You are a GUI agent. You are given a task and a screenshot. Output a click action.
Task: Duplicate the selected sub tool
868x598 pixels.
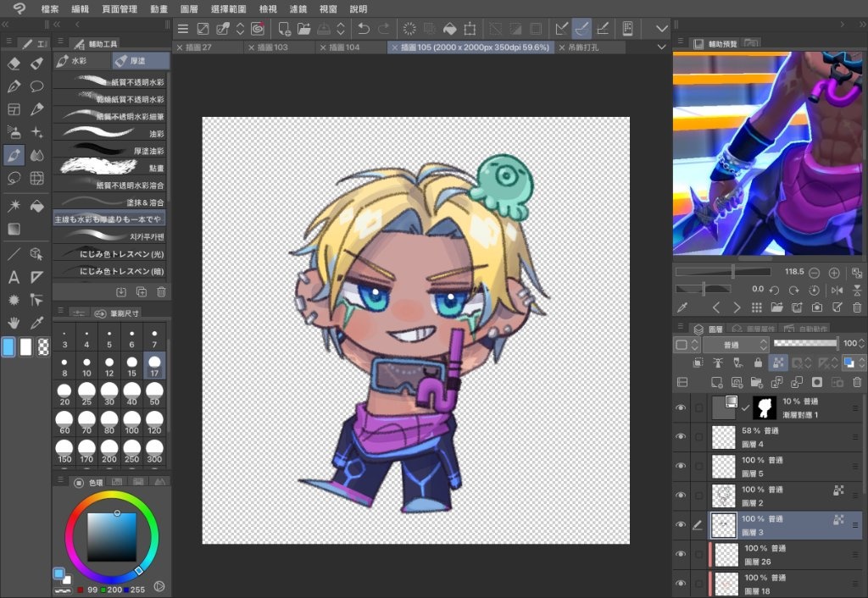click(142, 291)
